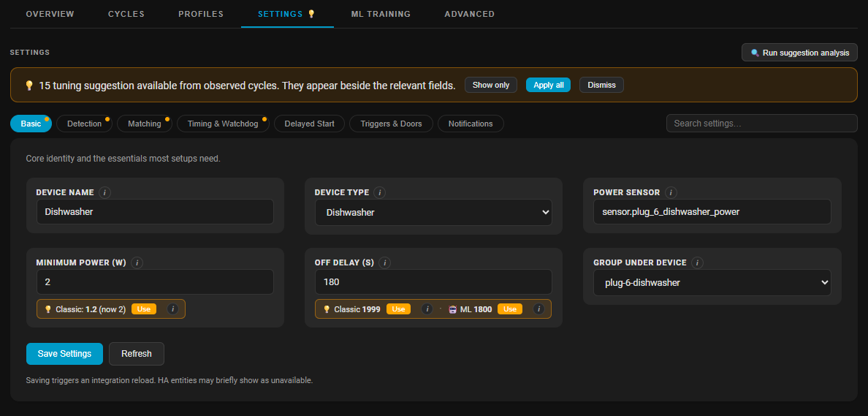Open info icon next to Minimum Power (W)

pos(137,262)
